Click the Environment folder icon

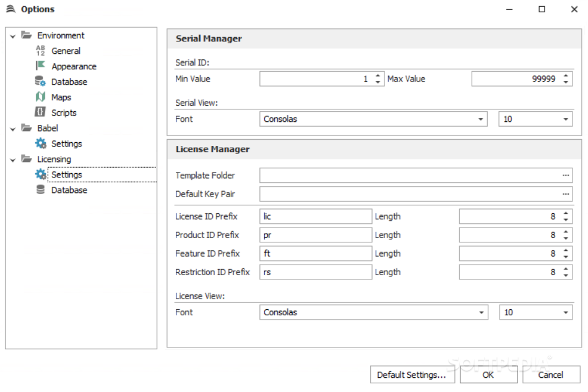[26, 35]
